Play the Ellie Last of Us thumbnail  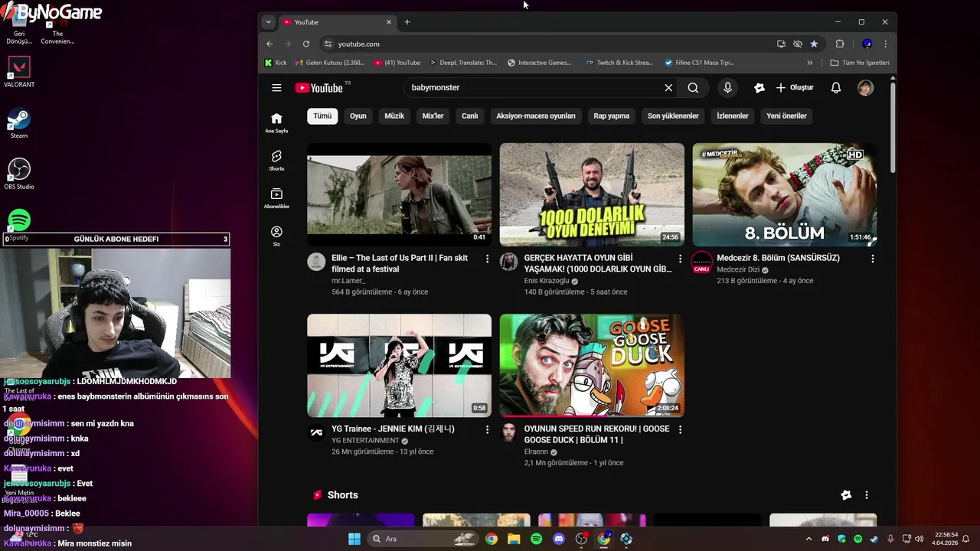coord(399,194)
